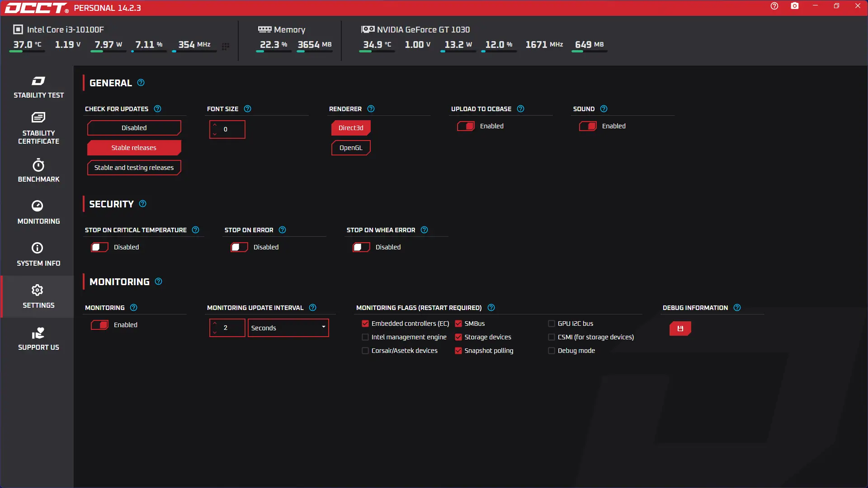Click the camera screenshot icon
Screen dimensions: 868x488
coord(794,6)
